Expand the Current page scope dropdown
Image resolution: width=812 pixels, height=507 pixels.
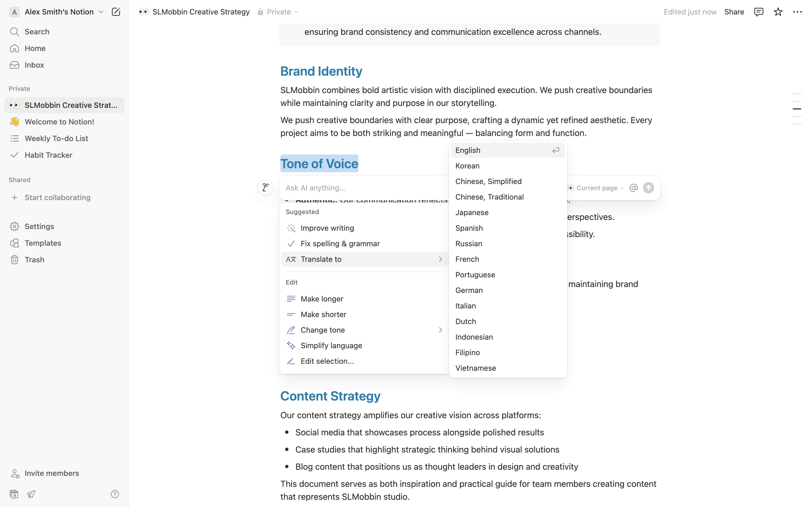coord(599,188)
